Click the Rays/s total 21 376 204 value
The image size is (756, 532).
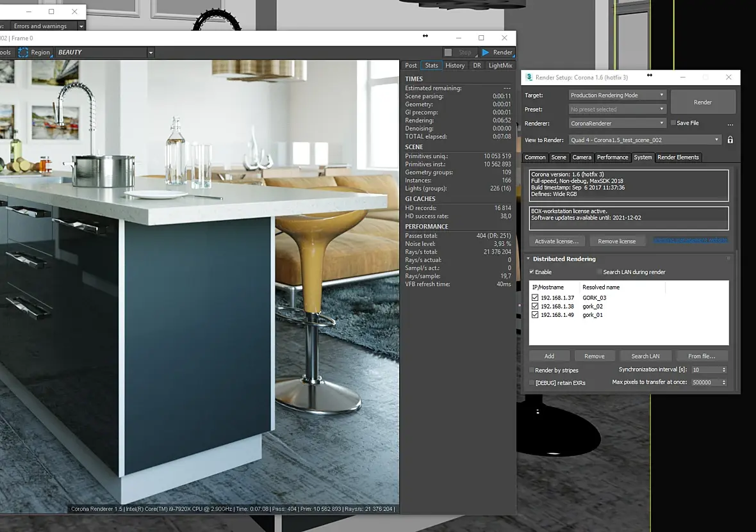497,252
